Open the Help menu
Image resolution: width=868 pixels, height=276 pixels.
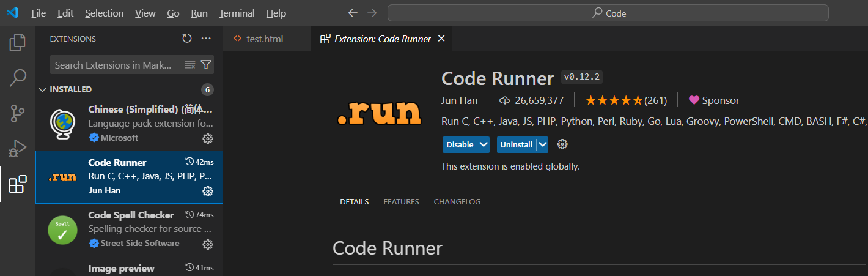click(x=276, y=13)
